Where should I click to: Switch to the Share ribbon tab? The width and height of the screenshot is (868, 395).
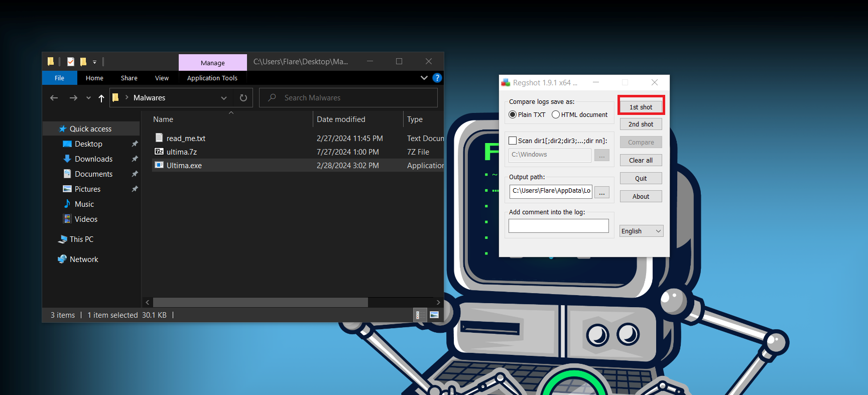[129, 78]
